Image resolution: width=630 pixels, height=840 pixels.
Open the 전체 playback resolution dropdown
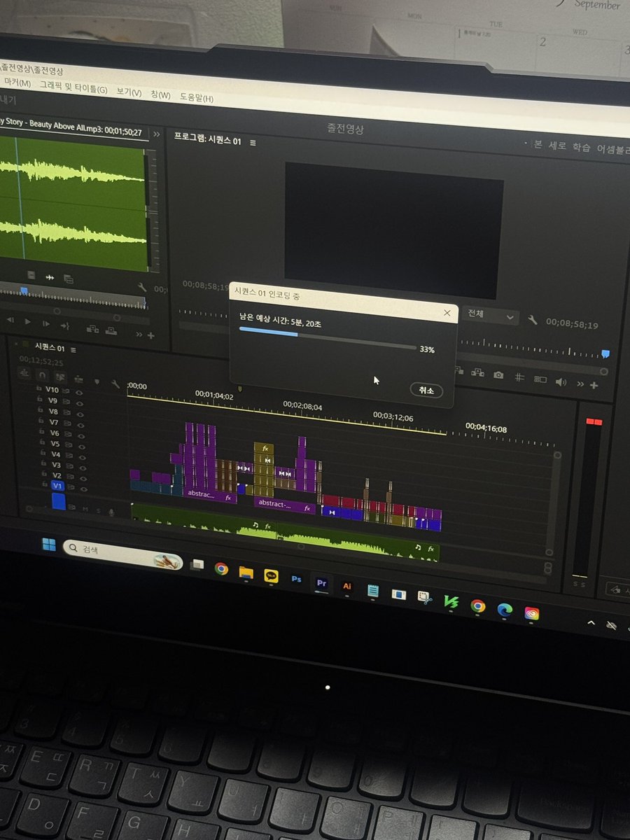tap(492, 315)
